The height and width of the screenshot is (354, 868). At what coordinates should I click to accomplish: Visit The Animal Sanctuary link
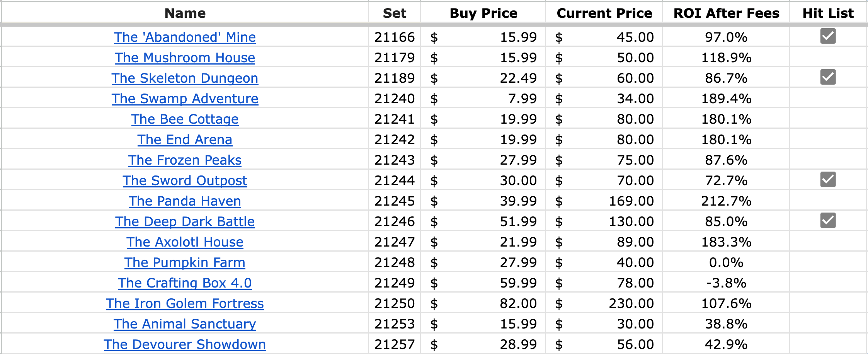(x=185, y=324)
